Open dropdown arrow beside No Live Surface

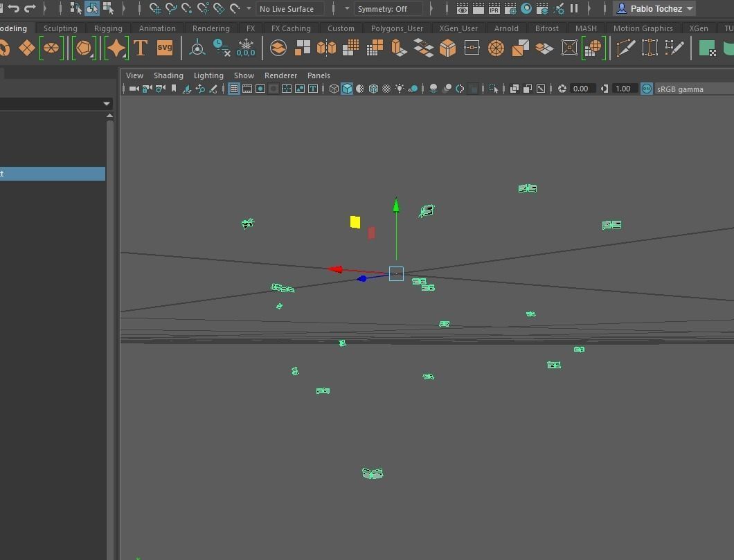click(x=249, y=8)
